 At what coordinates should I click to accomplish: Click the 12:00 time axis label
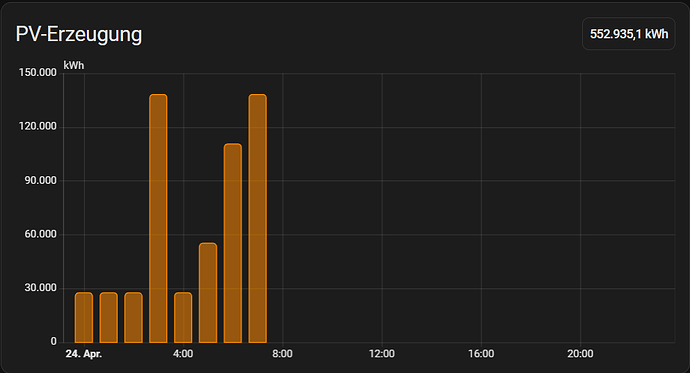point(382,354)
